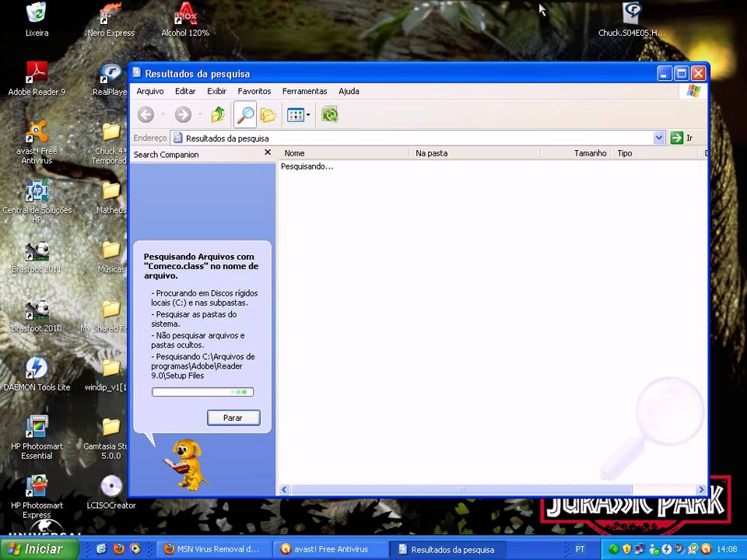
Task: Open the address bar dropdown arrow
Action: (659, 138)
